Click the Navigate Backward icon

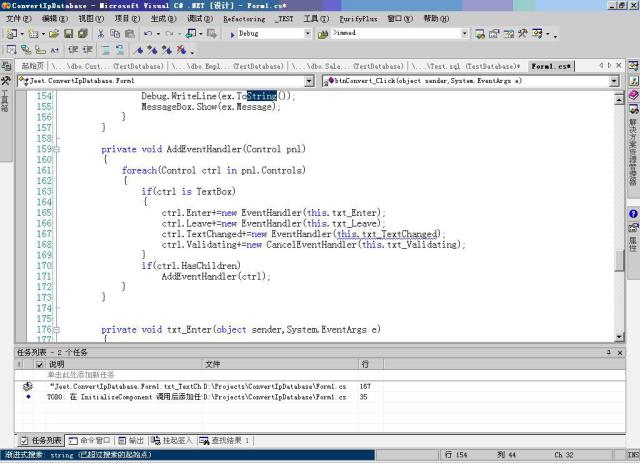(x=191, y=34)
